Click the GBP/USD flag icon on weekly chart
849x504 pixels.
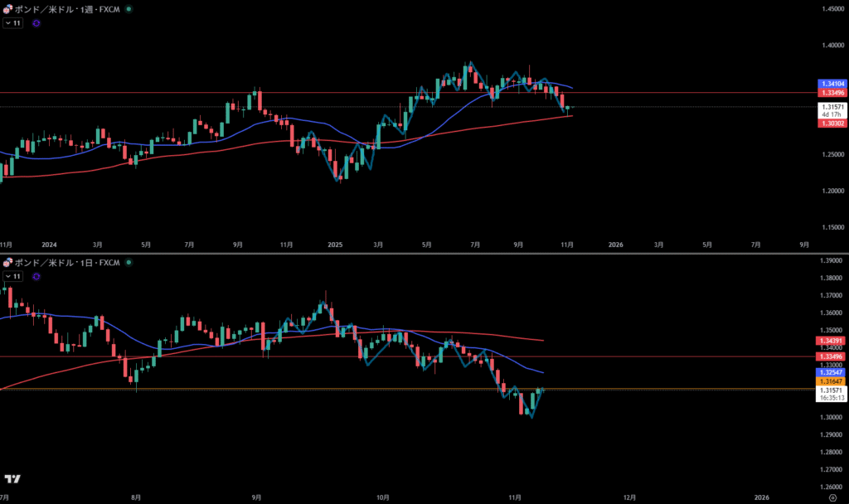pos(7,10)
